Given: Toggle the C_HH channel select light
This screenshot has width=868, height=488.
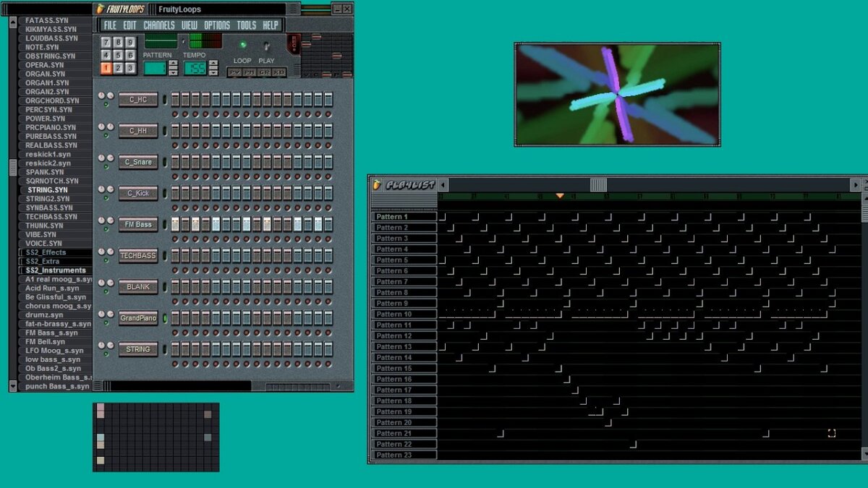Looking at the screenshot, I should (164, 131).
